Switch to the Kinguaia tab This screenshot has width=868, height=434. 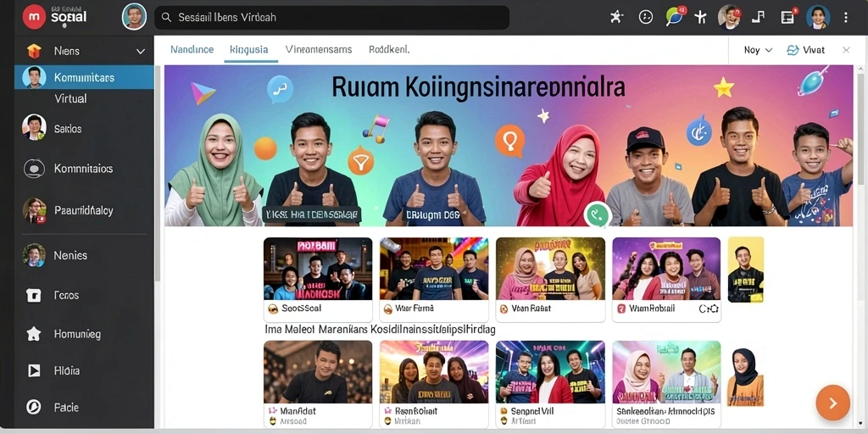[x=248, y=49]
